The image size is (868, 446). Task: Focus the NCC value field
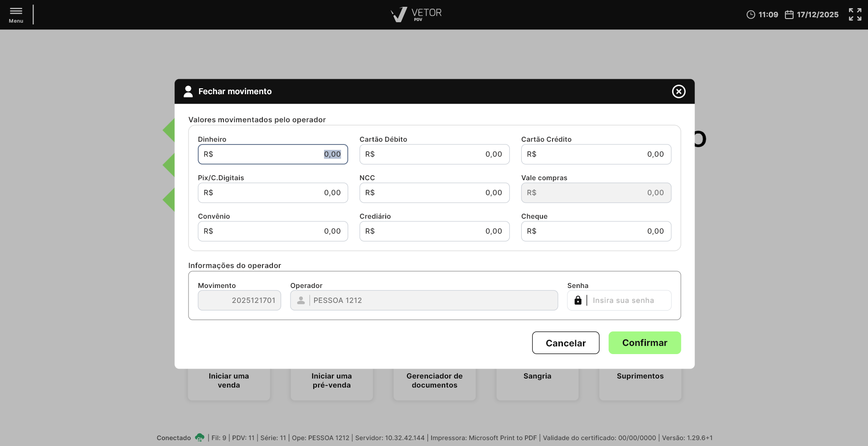[434, 193]
